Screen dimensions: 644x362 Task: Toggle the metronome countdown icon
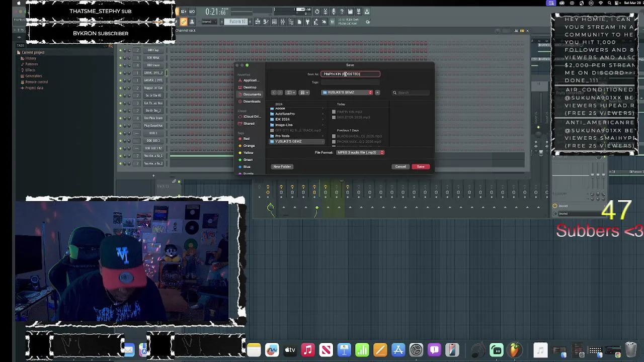tap(317, 12)
